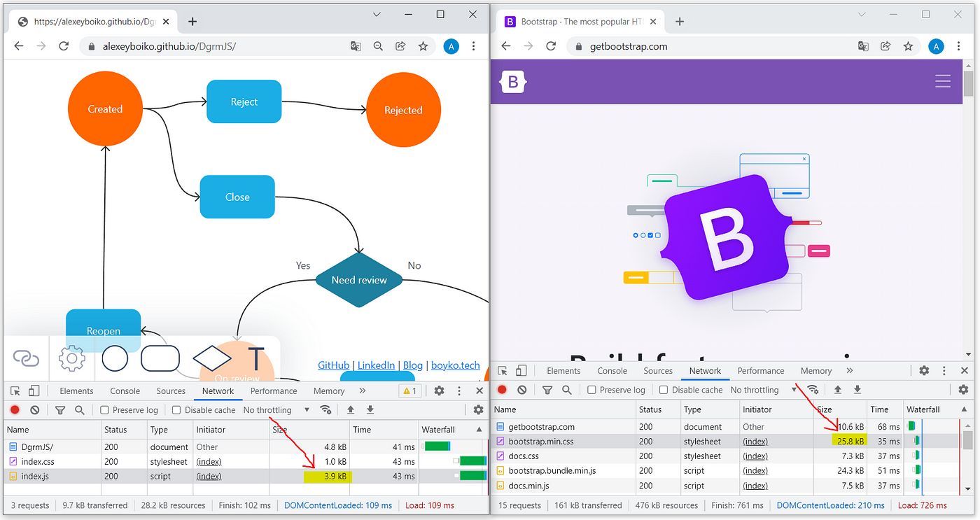The width and height of the screenshot is (980, 520).
Task: Clear network log in right DevTools
Action: click(521, 390)
